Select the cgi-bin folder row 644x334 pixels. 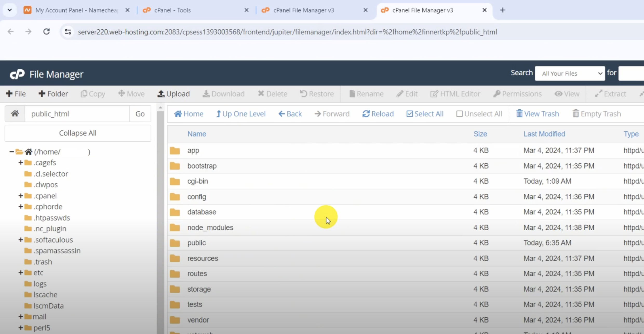tap(406, 181)
